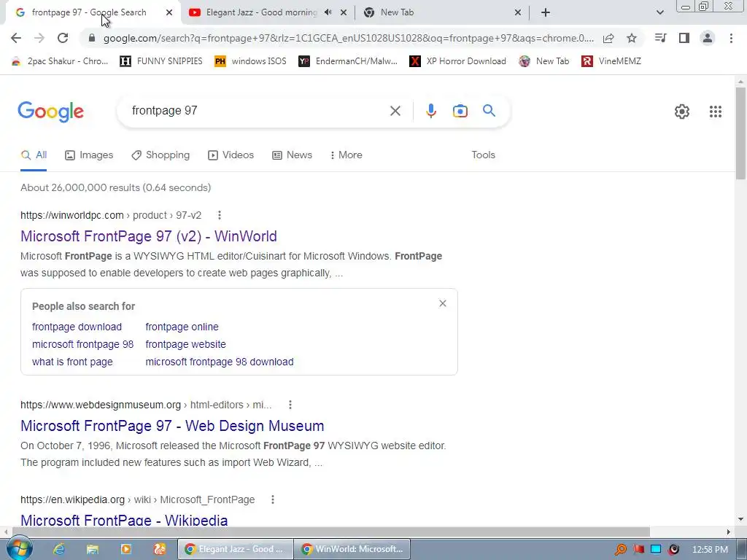This screenshot has height=560, width=747.
Task: Click the horizontal scrollbar at page bottom
Action: 331,532
